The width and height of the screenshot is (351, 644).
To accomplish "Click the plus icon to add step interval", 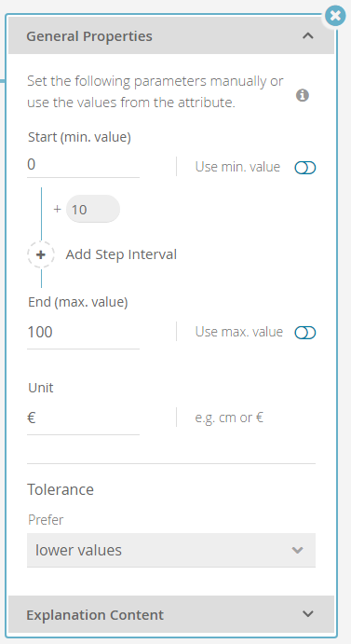I will pyautogui.click(x=41, y=255).
